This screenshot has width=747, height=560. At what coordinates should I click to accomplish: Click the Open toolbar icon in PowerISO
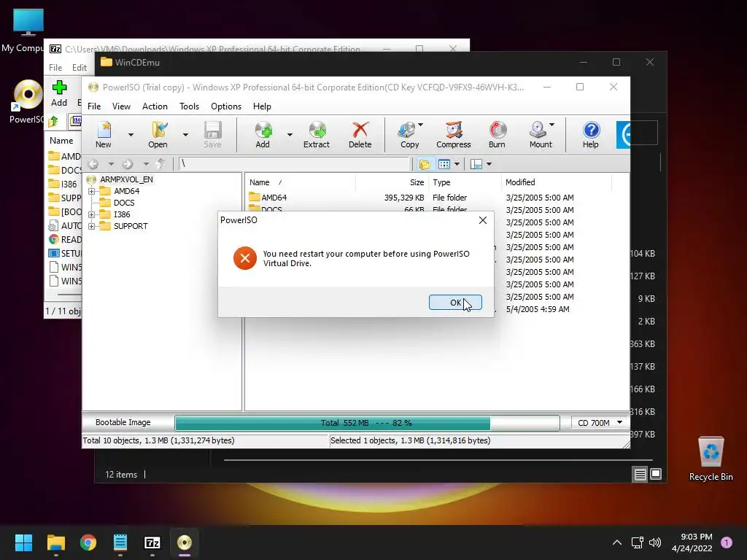pos(158,135)
